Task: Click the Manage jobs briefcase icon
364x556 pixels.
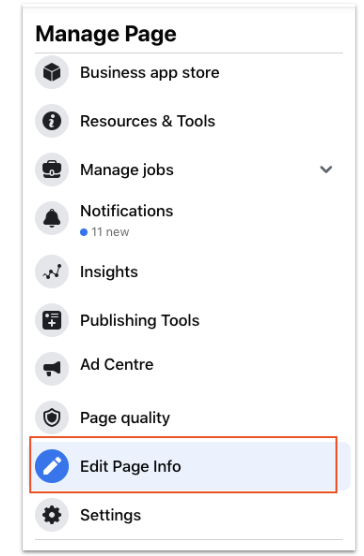Action: click(52, 169)
